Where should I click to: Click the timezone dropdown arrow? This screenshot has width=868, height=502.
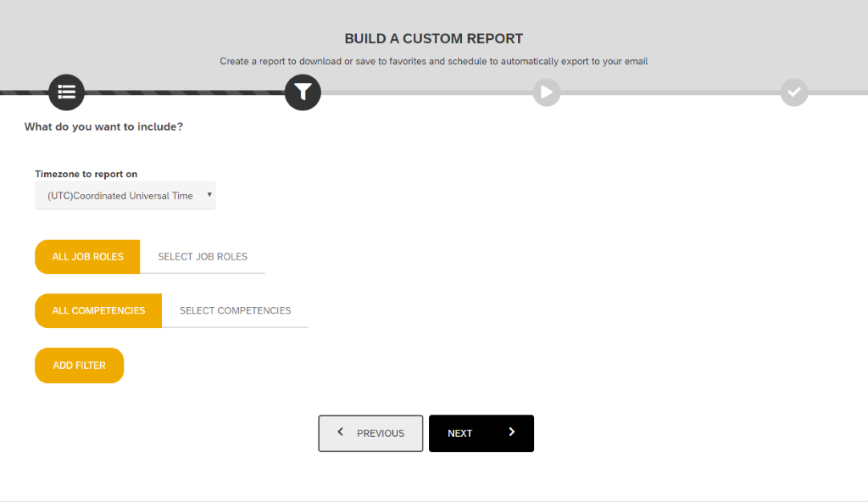209,194
